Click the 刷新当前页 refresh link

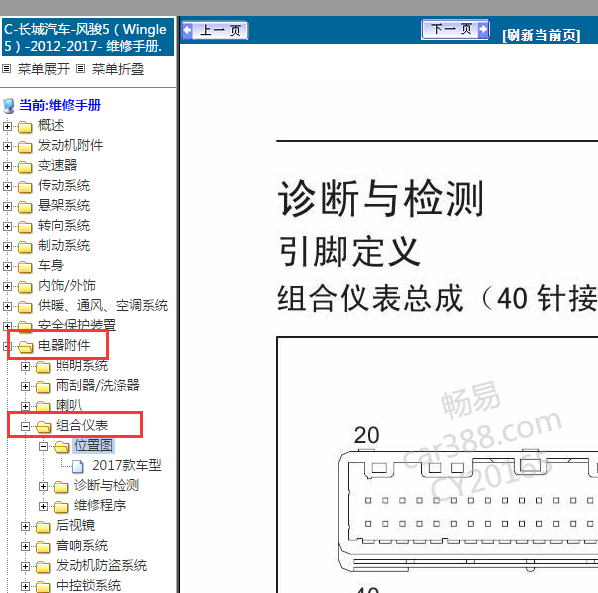pos(541,35)
